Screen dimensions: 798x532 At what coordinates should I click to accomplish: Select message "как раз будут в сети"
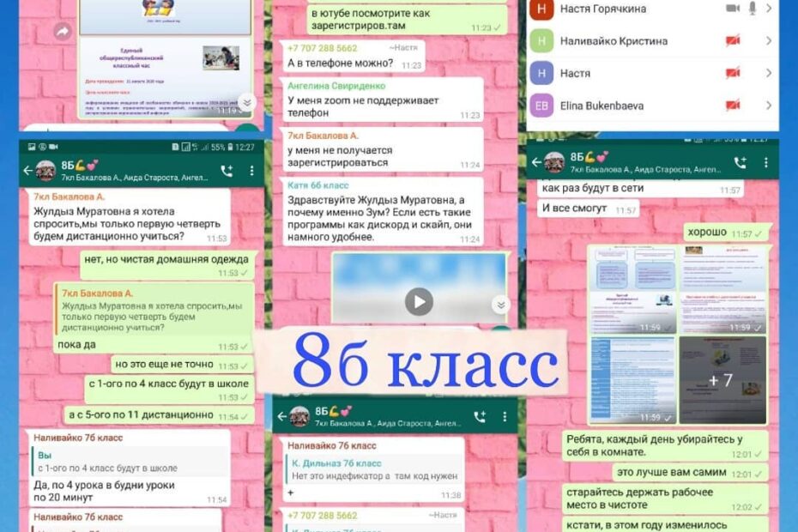pyautogui.click(x=641, y=189)
